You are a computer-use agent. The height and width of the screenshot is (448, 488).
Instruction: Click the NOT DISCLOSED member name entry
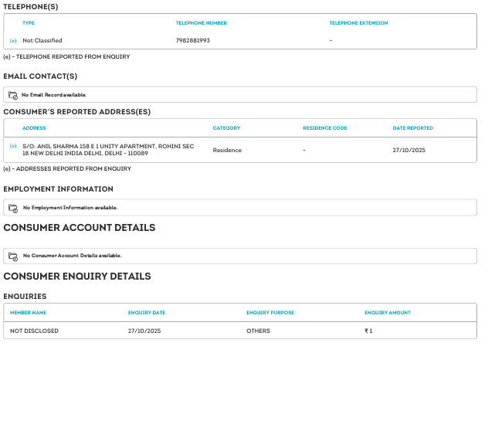(34, 331)
